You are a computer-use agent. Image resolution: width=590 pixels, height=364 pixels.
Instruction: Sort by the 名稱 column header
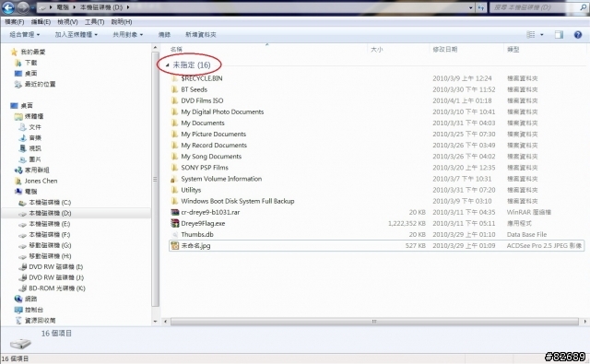tap(176, 49)
